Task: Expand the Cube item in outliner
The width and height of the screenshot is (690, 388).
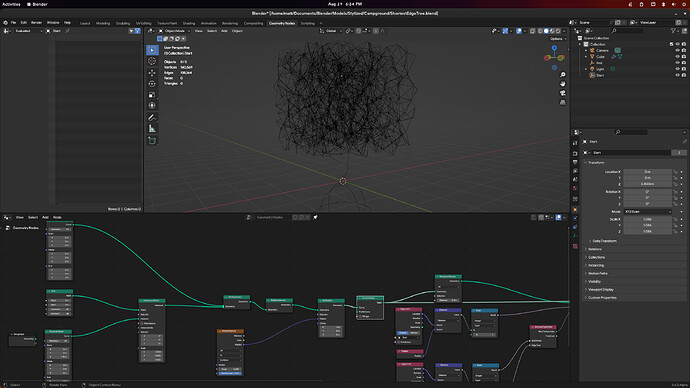Action: (x=586, y=57)
